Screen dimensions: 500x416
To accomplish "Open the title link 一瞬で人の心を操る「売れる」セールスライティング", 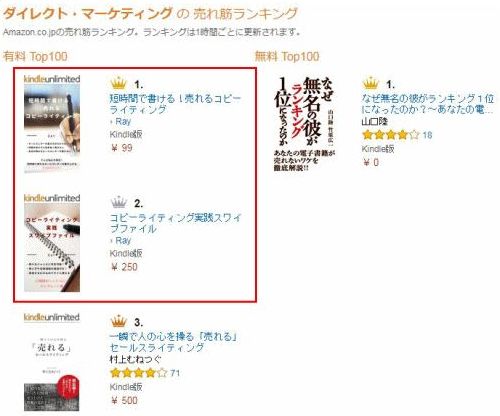I will 173,342.
